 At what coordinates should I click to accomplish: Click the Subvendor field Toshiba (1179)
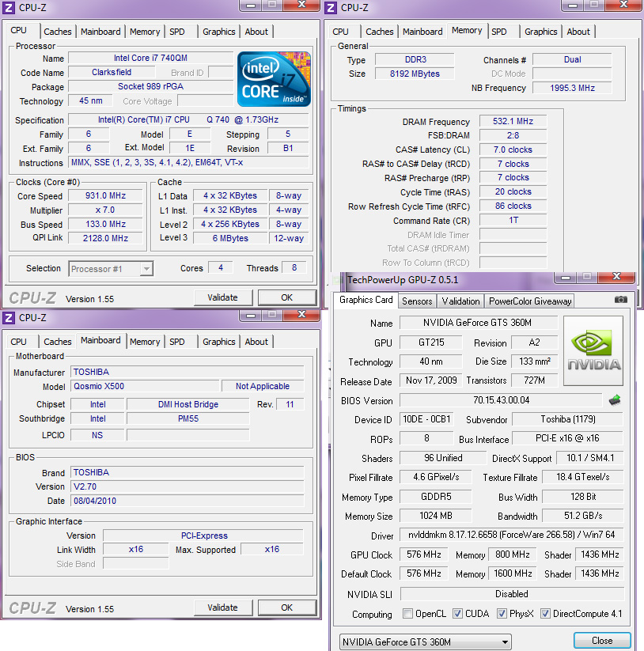(x=567, y=419)
